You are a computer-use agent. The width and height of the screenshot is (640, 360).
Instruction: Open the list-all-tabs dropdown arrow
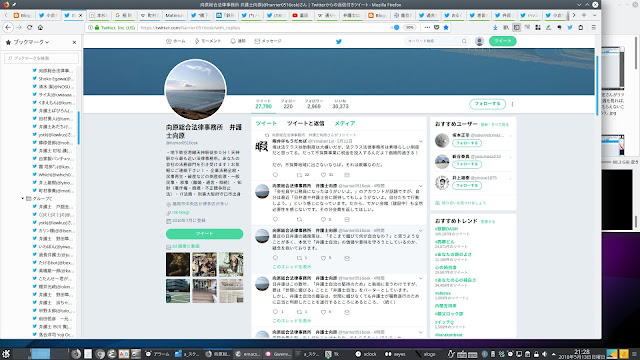pyautogui.click(x=594, y=15)
